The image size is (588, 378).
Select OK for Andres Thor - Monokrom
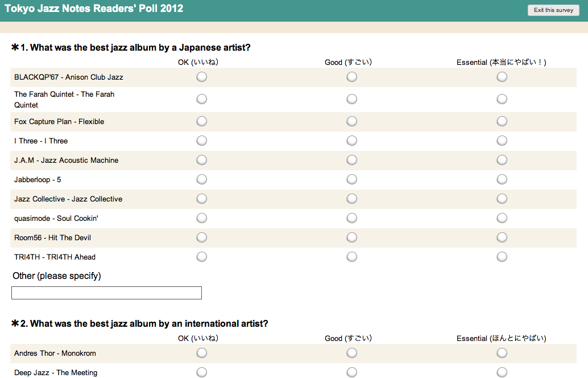click(x=202, y=353)
